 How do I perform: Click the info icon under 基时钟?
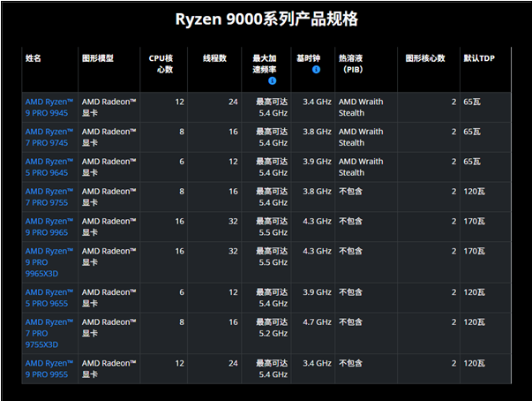[316, 70]
